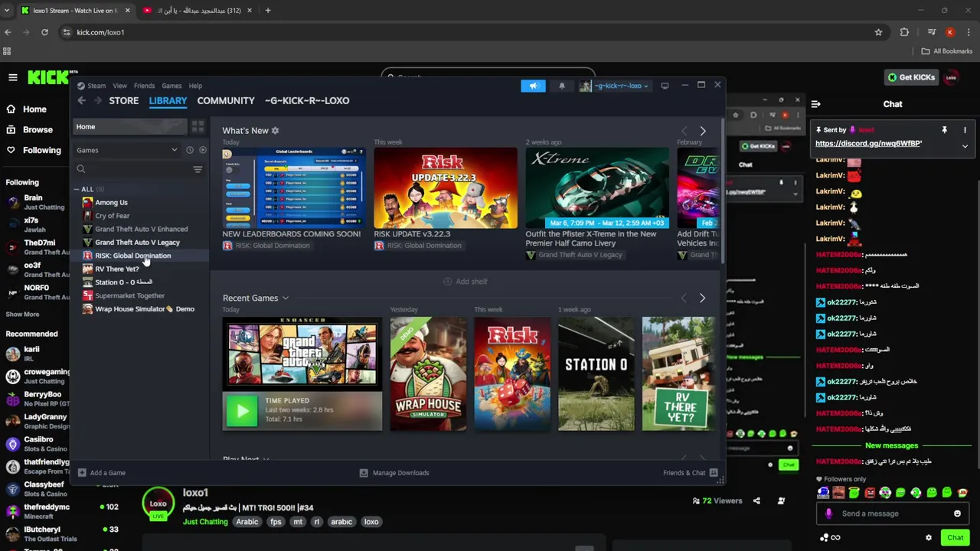Viewport: 980px width, 551px height.
Task: Click Show More under Following
Action: point(22,314)
